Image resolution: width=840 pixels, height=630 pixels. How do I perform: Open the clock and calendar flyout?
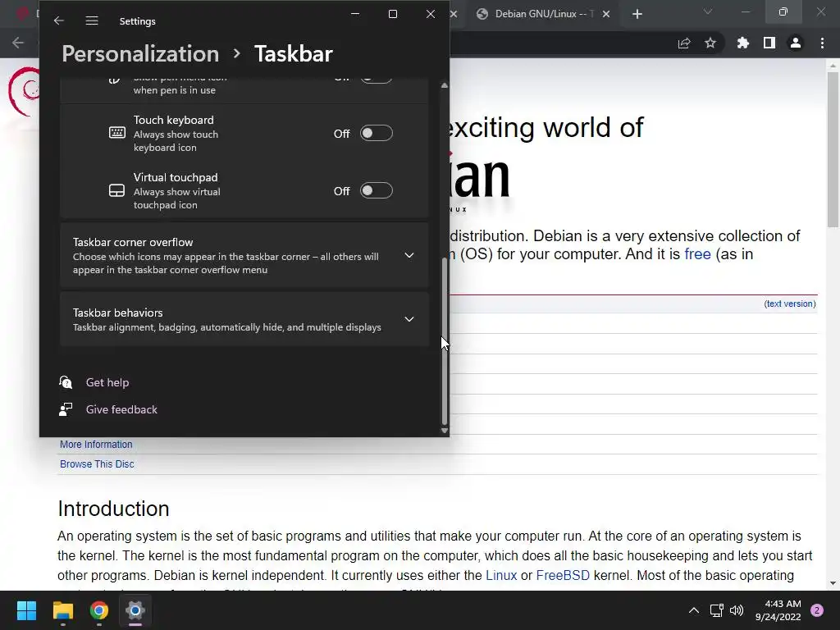coord(778,610)
